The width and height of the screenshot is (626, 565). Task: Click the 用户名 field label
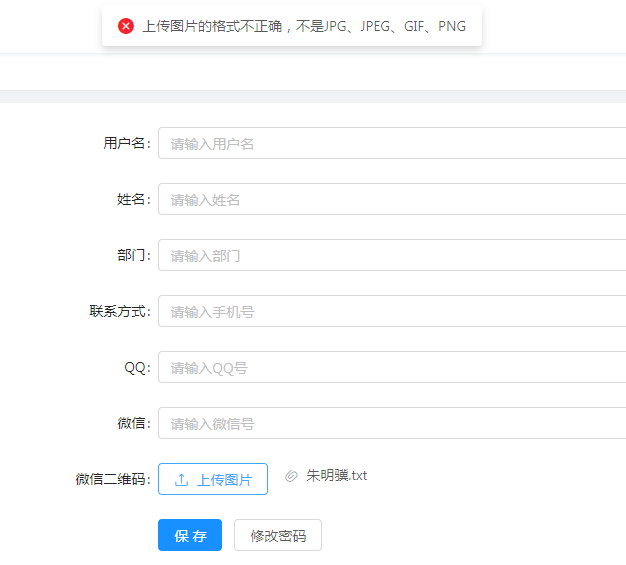coord(127,143)
